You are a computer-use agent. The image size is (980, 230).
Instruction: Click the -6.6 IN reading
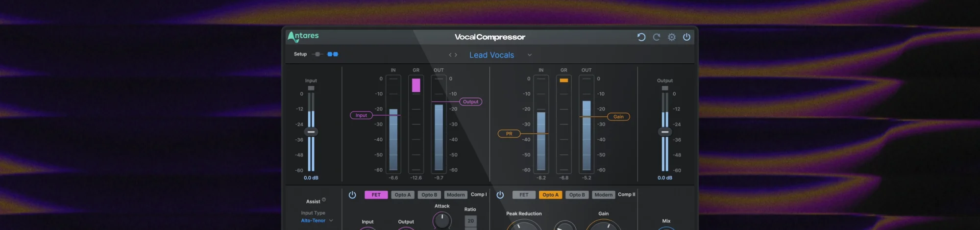393,178
